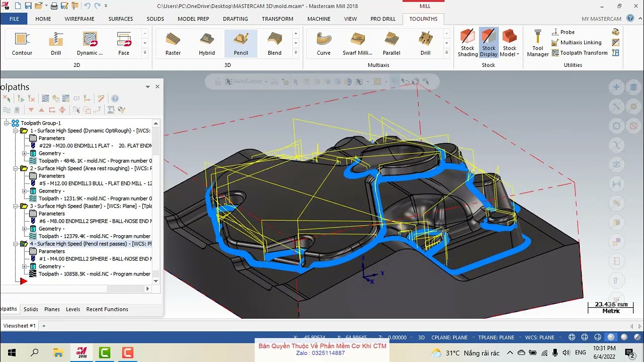Undo the last action
This screenshot has width=644, height=362.
pyautogui.click(x=87, y=6)
